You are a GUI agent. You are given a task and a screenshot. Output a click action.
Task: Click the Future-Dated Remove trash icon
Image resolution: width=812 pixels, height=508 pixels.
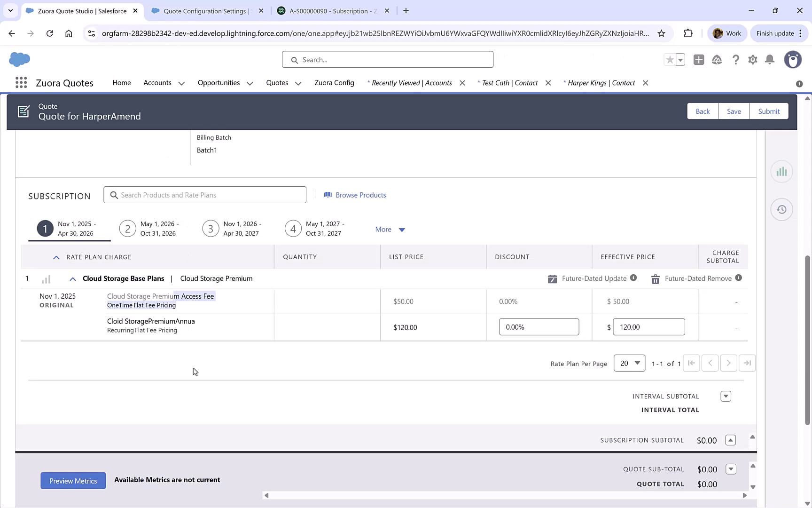click(655, 278)
